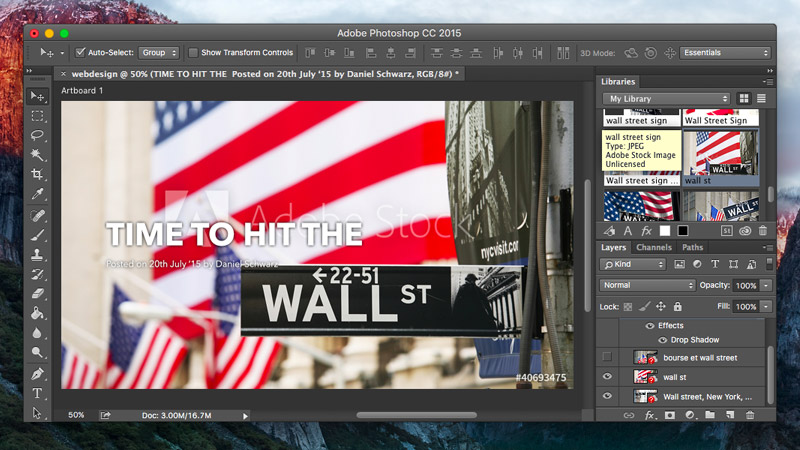Select the Lasso tool
Viewport: 800px width, 450px height.
point(37,135)
